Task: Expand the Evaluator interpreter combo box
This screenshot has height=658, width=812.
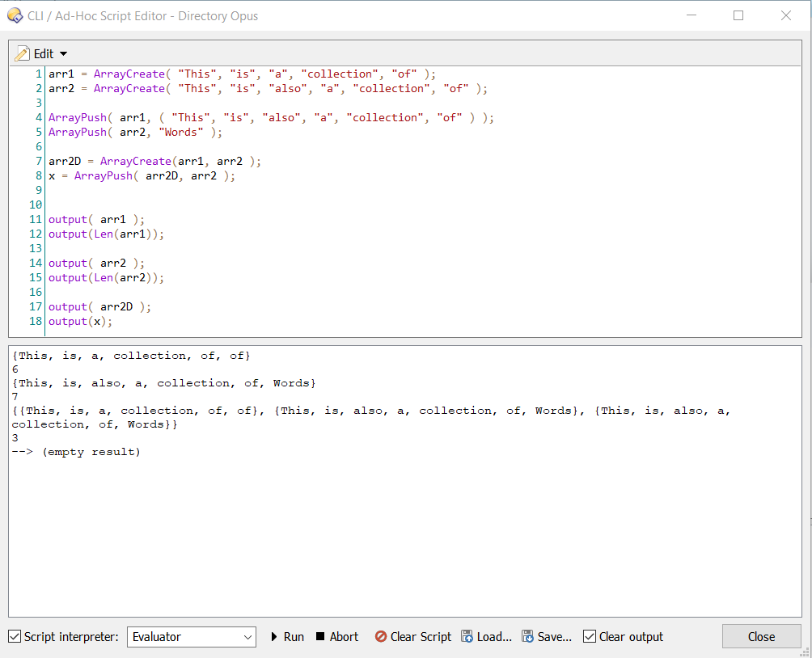Action: [x=192, y=637]
